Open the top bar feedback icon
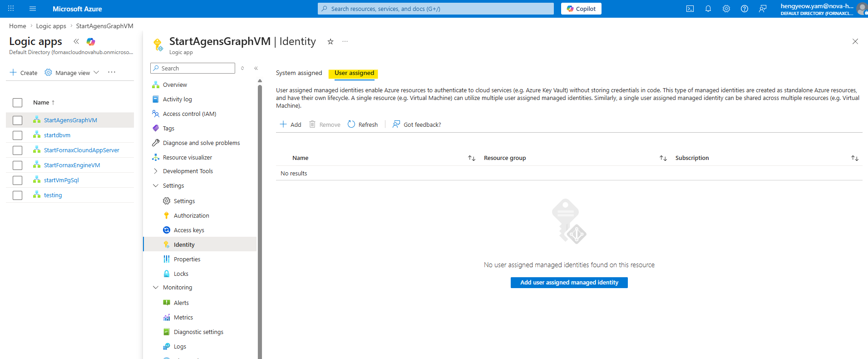 763,9
